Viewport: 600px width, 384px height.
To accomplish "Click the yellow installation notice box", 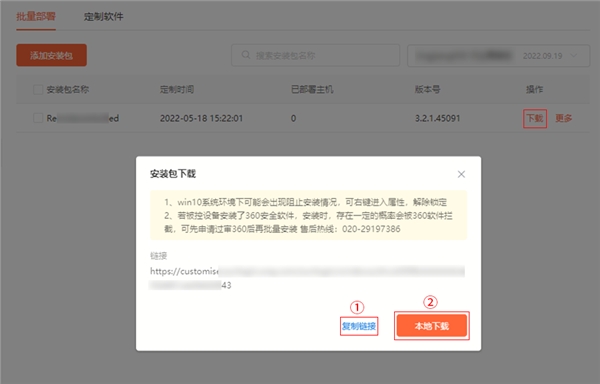I will 308,215.
